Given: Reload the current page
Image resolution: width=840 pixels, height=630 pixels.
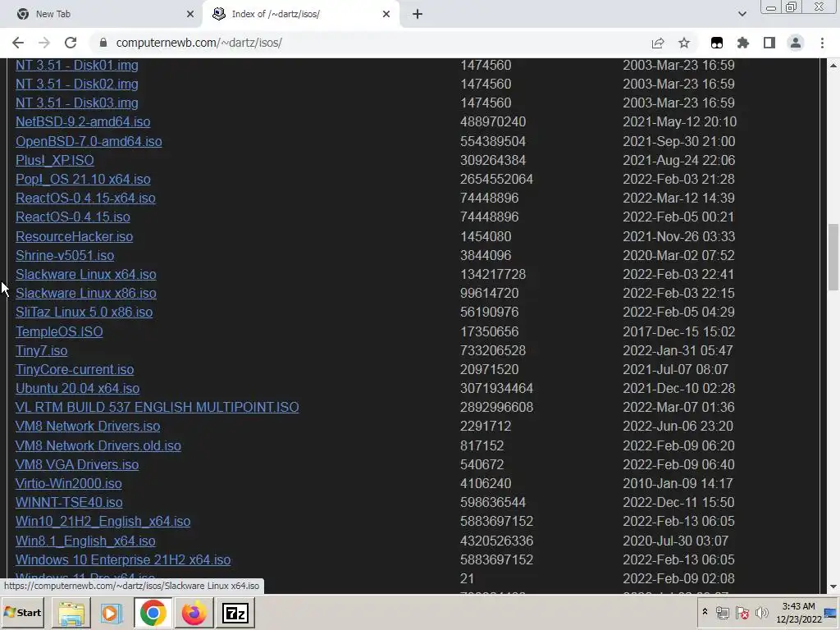Looking at the screenshot, I should pos(71,43).
